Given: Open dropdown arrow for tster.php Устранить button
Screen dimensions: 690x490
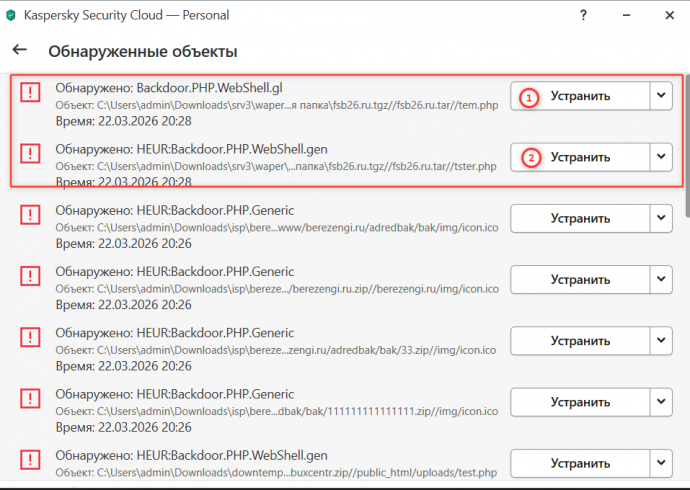Looking at the screenshot, I should pos(660,157).
